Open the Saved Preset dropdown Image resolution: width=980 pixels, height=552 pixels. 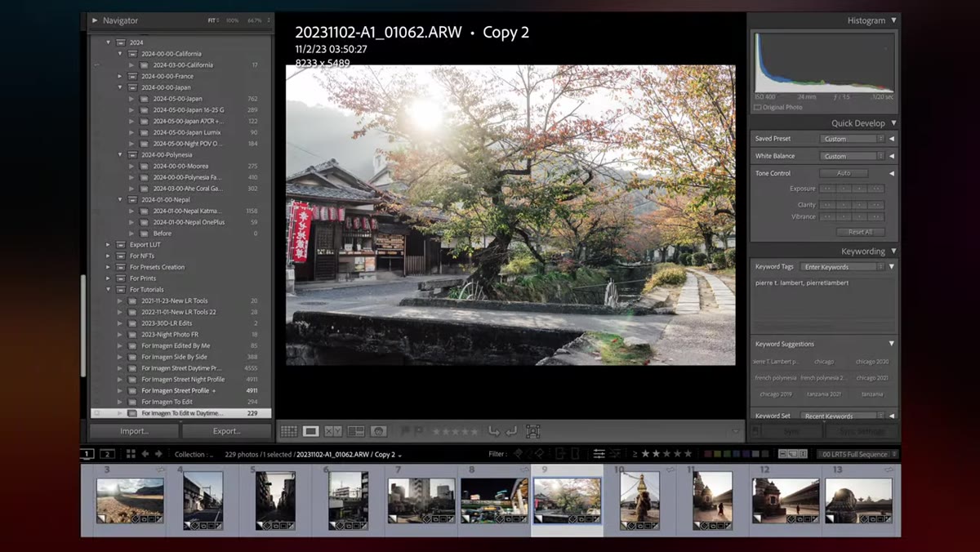coord(853,139)
